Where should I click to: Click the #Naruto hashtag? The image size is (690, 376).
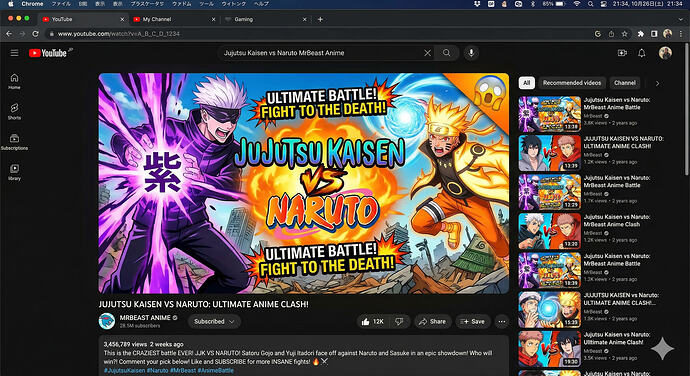tap(158, 370)
